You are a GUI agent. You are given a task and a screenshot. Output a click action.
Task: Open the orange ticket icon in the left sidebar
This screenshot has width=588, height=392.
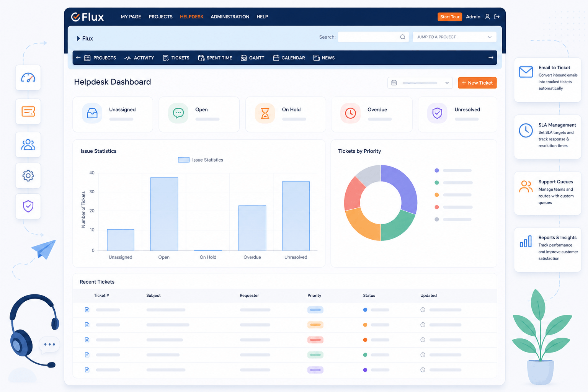28,111
